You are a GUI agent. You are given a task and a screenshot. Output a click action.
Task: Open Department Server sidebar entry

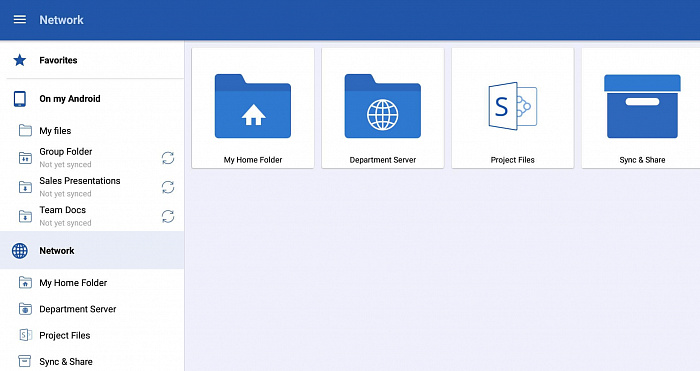(x=92, y=308)
